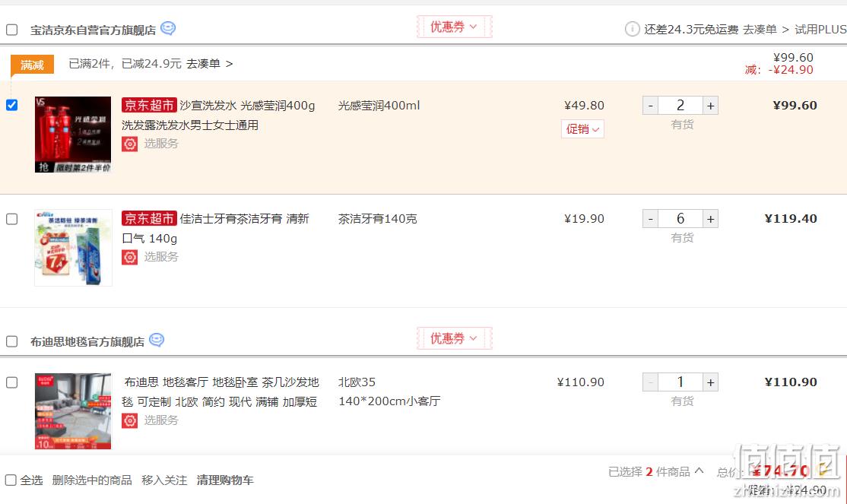847x504 pixels.
Task: Click the 试用PLUS link
Action: [x=820, y=30]
